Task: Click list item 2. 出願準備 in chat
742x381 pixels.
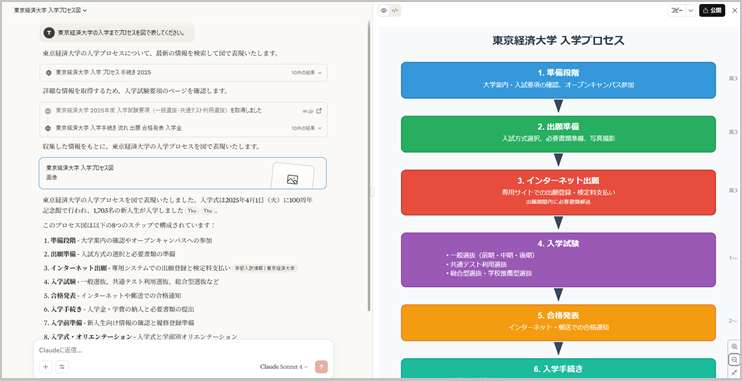Action: click(x=109, y=254)
